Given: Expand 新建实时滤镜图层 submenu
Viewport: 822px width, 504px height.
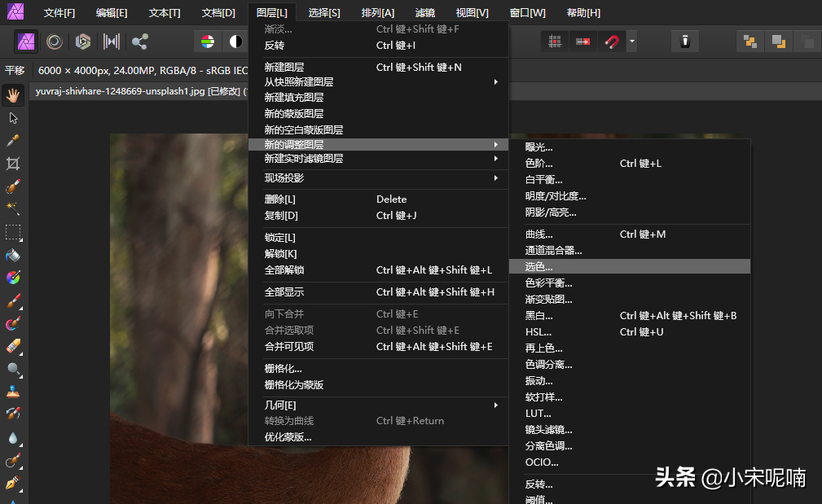Looking at the screenshot, I should point(378,159).
